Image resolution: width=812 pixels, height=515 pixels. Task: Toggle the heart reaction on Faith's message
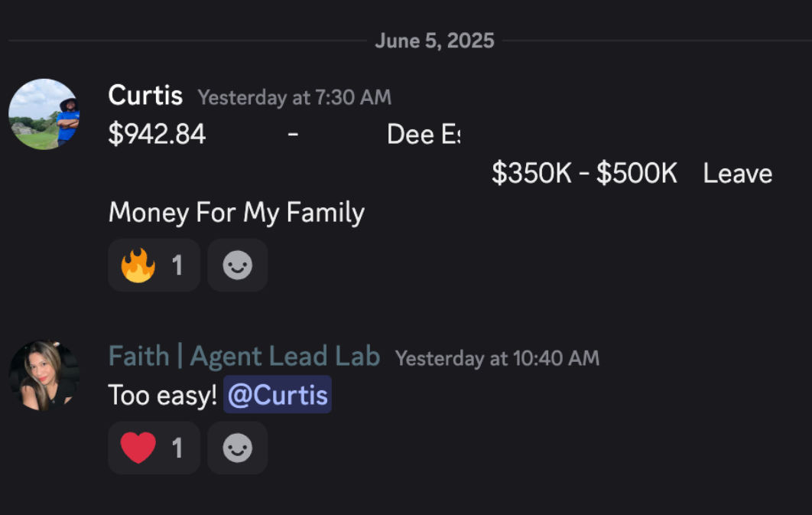coord(154,448)
